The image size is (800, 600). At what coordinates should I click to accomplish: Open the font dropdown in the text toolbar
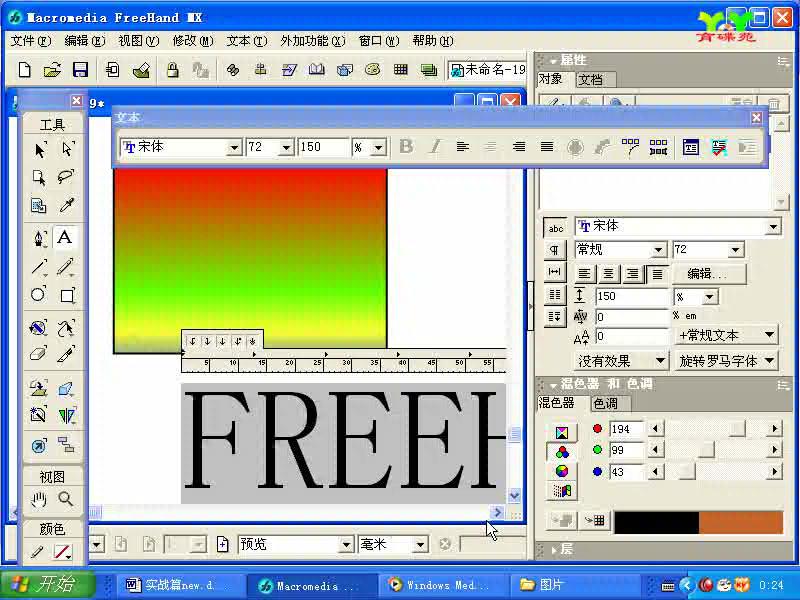(234, 148)
